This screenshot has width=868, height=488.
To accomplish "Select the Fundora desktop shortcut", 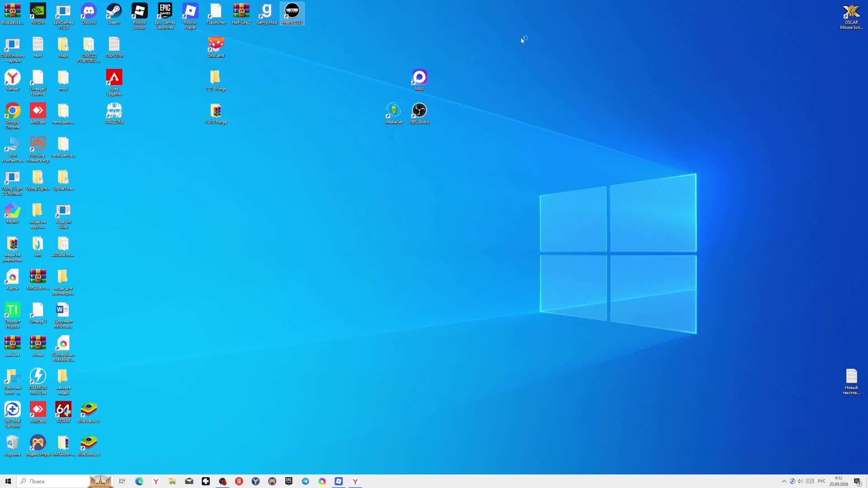I will 38,149.
